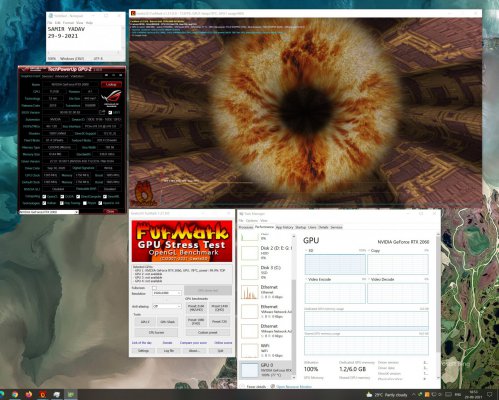
Task: Toggle the UEFI checkbox in GPU-Z
Action: [x=110, y=113]
